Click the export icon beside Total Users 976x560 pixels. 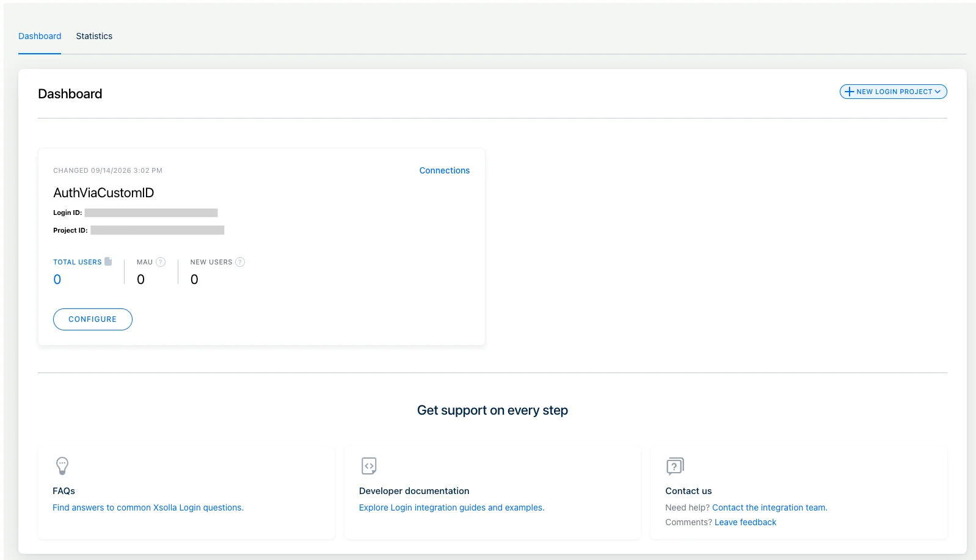(x=108, y=261)
